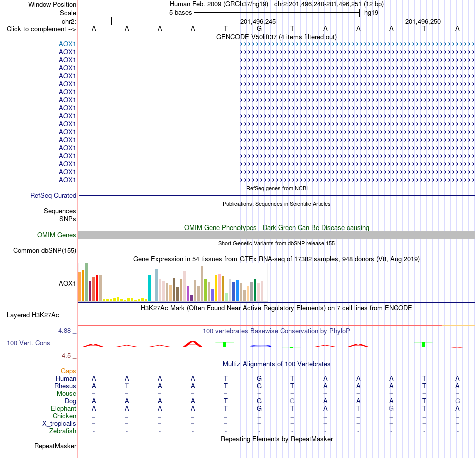Screen dimensions: 476x458
Task: Open 'Repeating Elements by RepeatMasker' title
Action: (277, 439)
